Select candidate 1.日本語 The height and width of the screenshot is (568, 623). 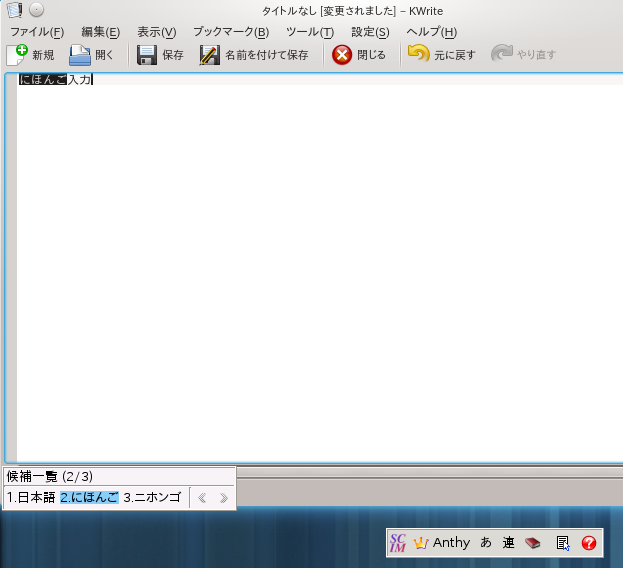[x=31, y=497]
